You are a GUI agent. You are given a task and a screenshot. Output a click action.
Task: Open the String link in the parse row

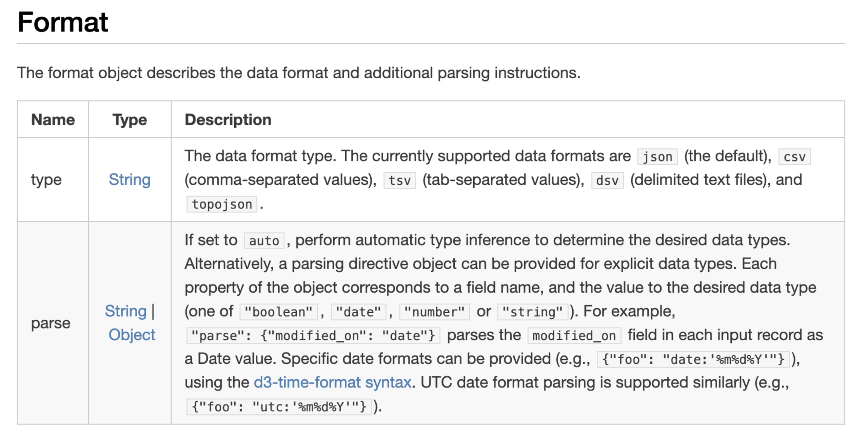(125, 311)
